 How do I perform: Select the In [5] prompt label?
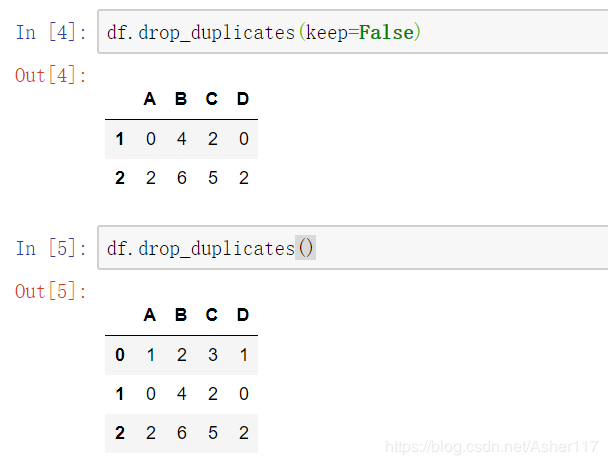tap(51, 248)
